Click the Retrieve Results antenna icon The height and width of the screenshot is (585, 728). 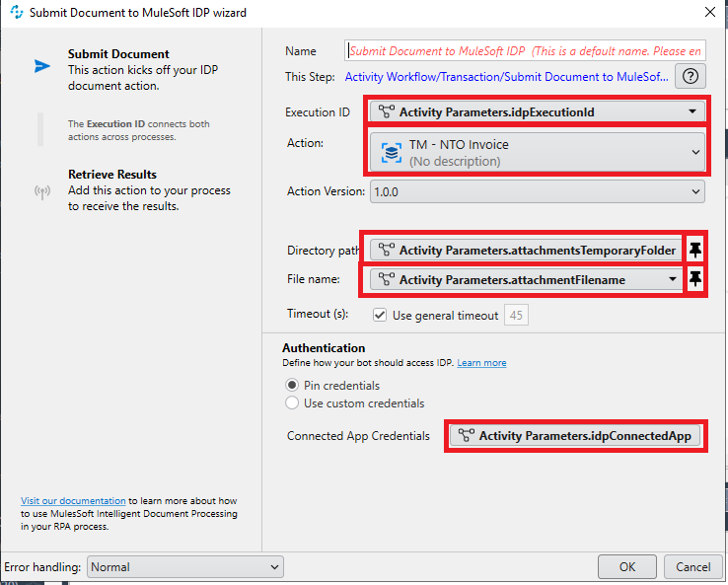[x=42, y=191]
